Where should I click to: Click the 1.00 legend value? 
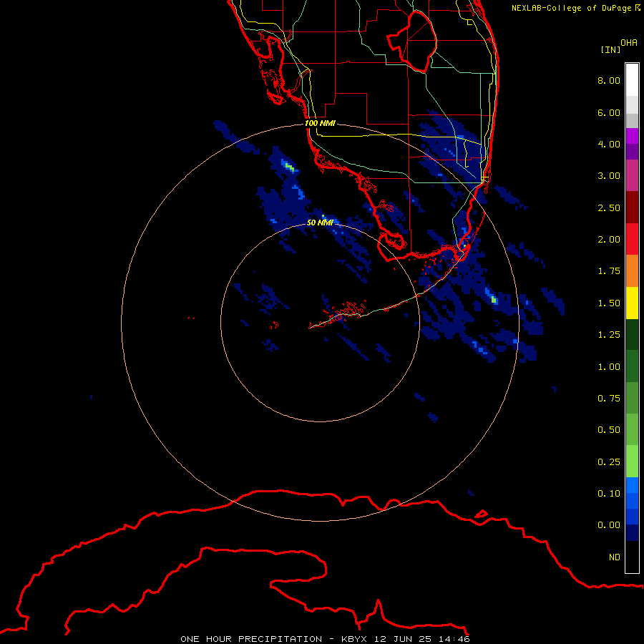click(609, 367)
